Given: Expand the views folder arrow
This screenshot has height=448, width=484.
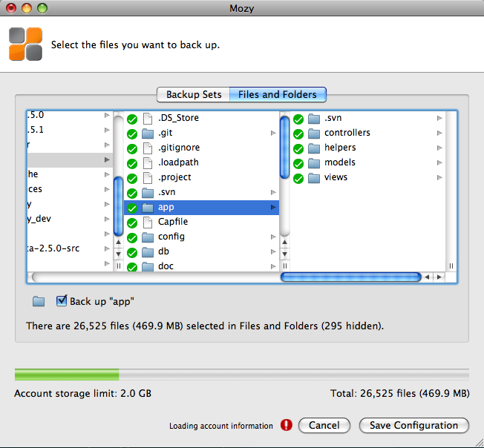Looking at the screenshot, I should click(439, 177).
